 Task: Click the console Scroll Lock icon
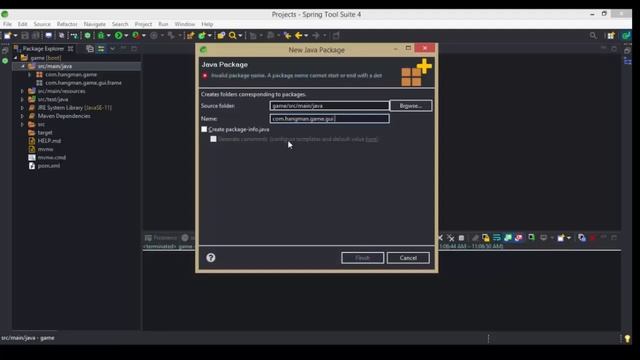pyautogui.click(x=486, y=238)
